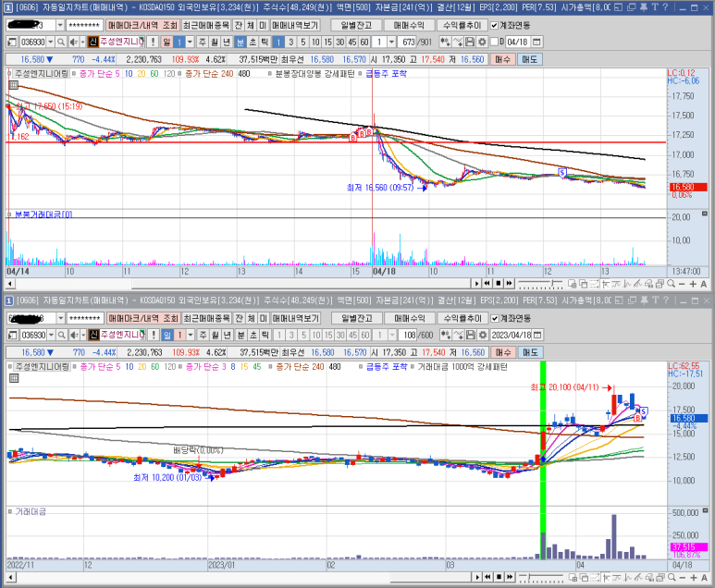Click 미 tab in top window
Screen dimensions: 715x588
point(263,26)
